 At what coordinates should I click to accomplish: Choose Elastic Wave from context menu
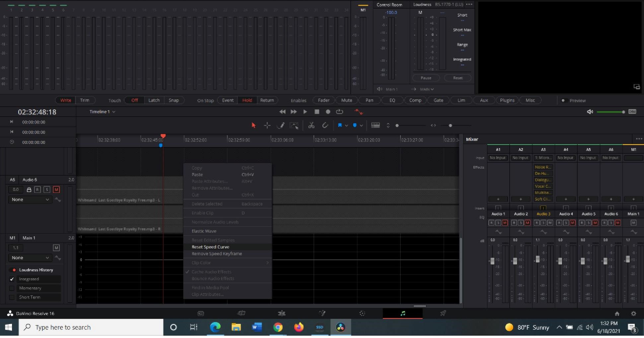pos(228,231)
